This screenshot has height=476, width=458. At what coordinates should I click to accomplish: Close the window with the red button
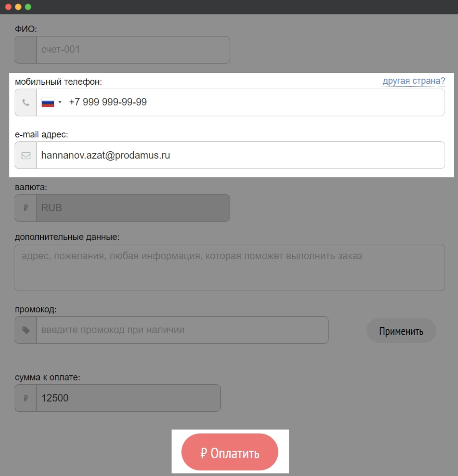(8, 7)
